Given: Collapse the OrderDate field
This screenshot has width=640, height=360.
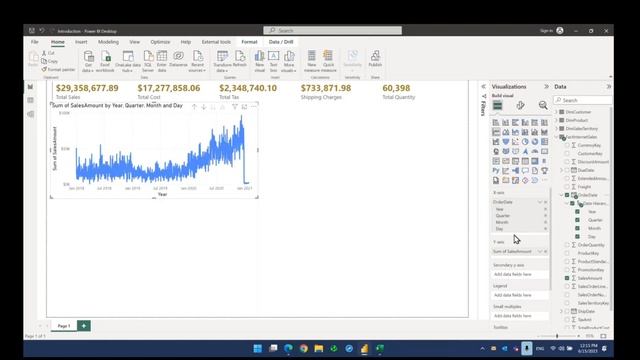Looking at the screenshot, I should click(562, 195).
